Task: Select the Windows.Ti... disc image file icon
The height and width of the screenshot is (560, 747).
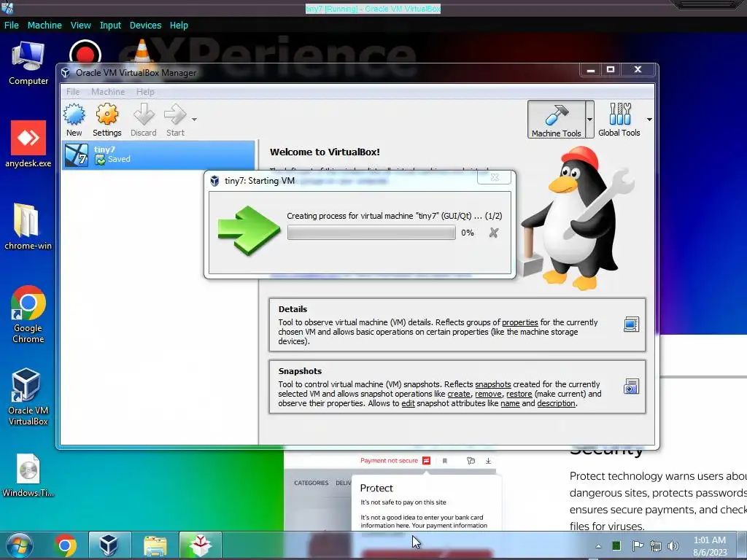Action: [28, 475]
